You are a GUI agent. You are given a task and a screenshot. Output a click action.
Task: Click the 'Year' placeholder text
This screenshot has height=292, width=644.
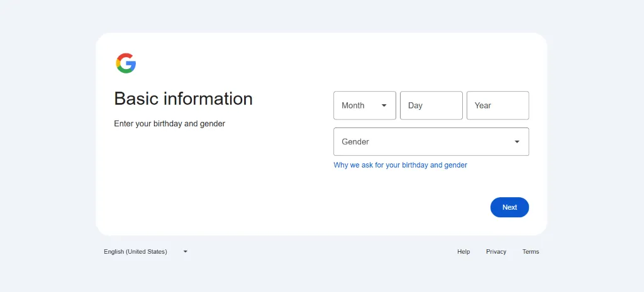click(x=483, y=105)
